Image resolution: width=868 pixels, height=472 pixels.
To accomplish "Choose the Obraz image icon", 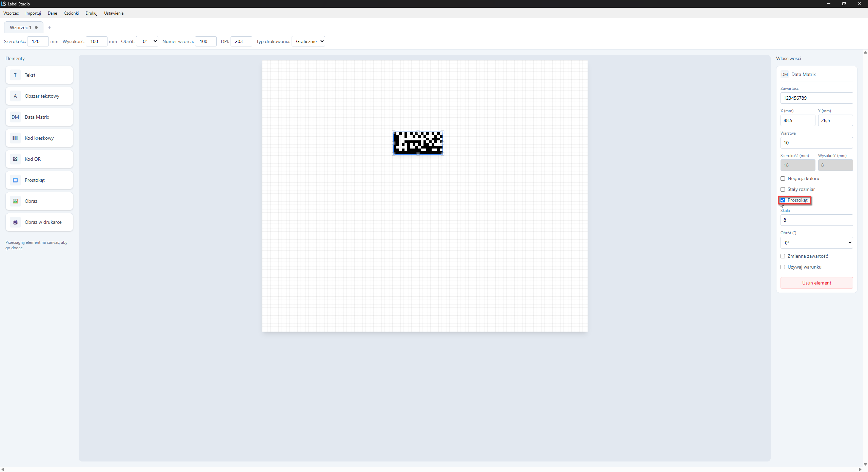I will pyautogui.click(x=15, y=201).
